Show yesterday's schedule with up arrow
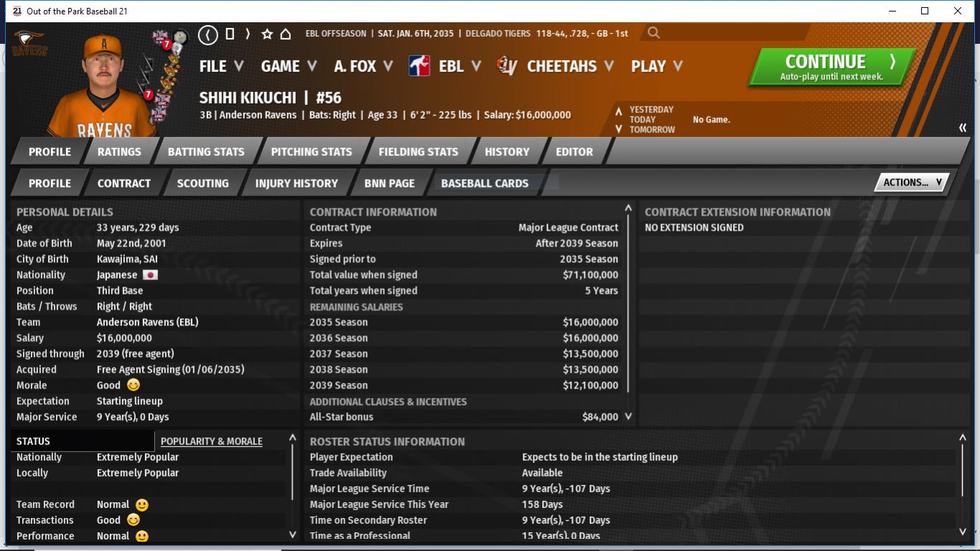This screenshot has width=980, height=551. [x=619, y=111]
